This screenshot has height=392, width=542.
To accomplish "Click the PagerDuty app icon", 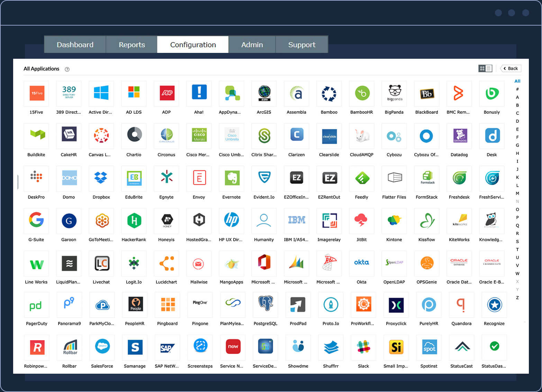I will pyautogui.click(x=36, y=305).
